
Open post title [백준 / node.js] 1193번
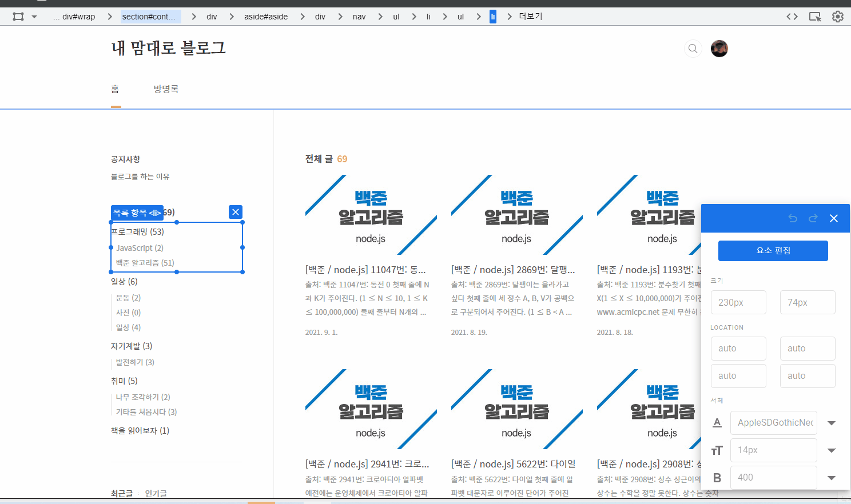click(x=649, y=270)
